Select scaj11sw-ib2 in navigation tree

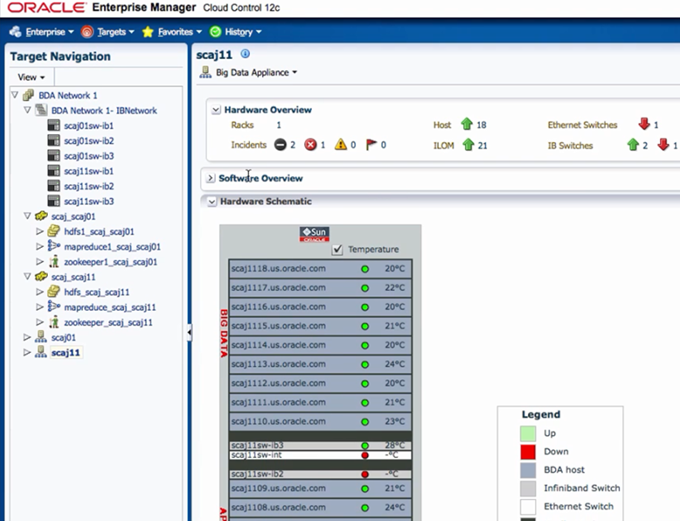click(x=89, y=187)
